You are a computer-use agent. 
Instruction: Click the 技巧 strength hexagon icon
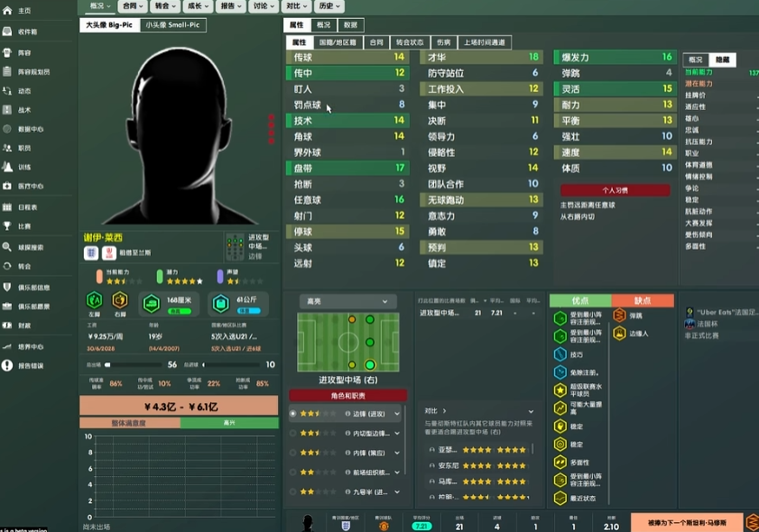[560, 354]
